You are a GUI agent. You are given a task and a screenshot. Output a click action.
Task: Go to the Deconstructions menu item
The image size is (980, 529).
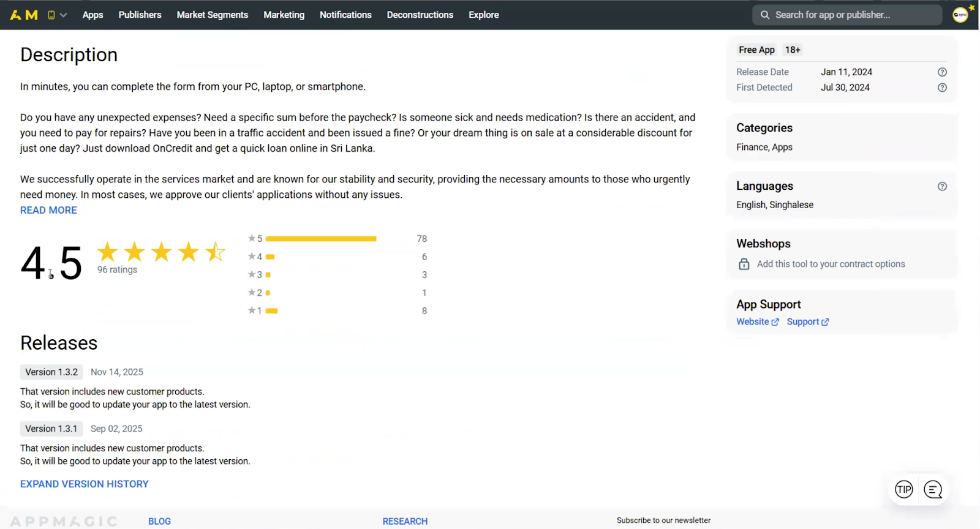pyautogui.click(x=420, y=15)
